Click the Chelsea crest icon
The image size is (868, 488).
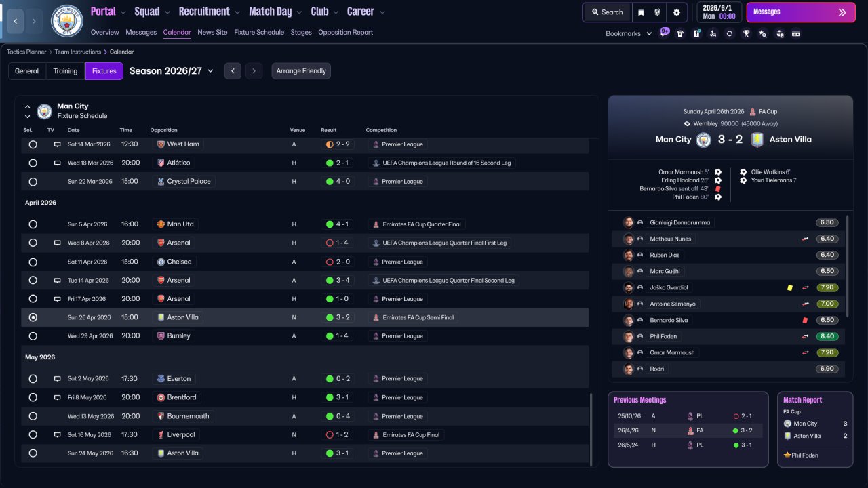pyautogui.click(x=161, y=262)
